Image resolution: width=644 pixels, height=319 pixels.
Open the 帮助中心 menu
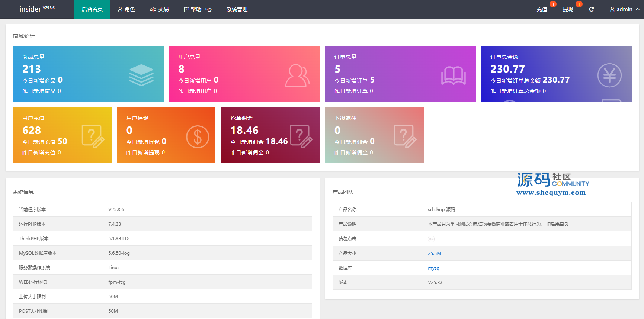198,9
